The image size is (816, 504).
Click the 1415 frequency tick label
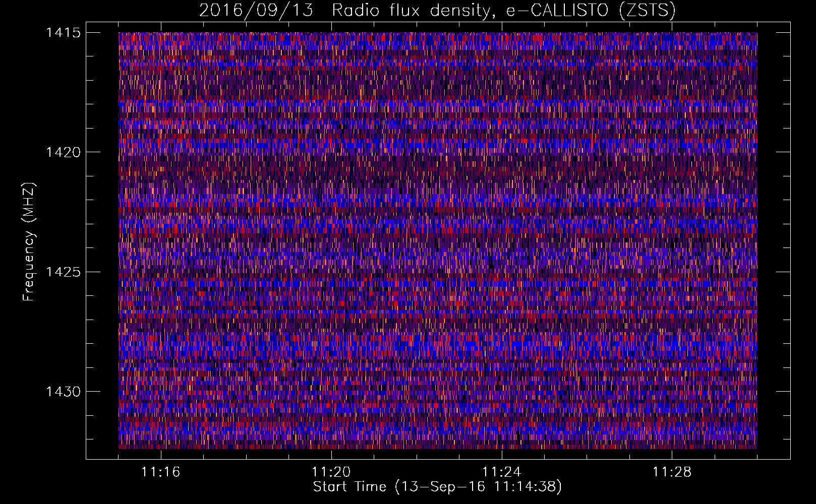[63, 33]
